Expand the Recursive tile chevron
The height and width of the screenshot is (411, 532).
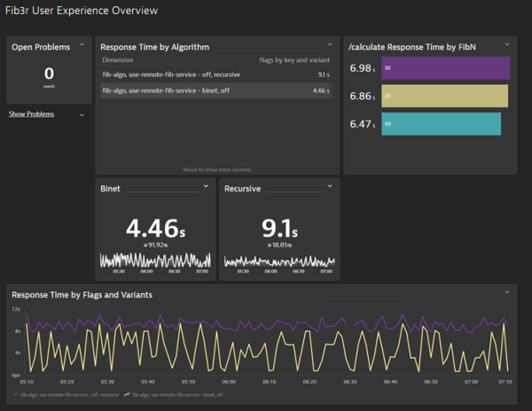330,186
